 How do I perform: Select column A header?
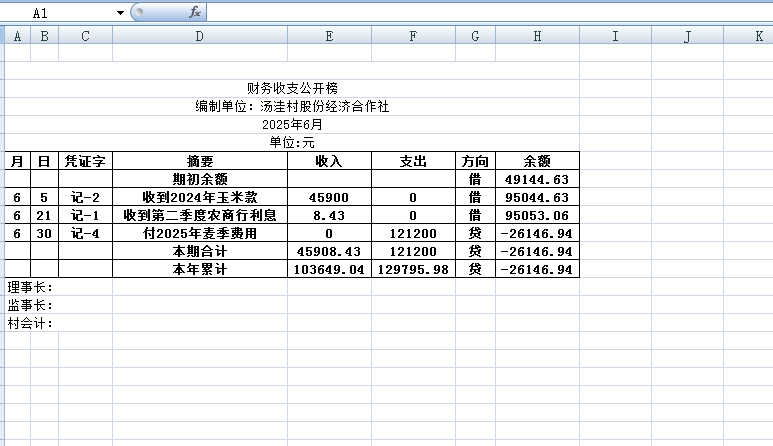pyautogui.click(x=17, y=36)
